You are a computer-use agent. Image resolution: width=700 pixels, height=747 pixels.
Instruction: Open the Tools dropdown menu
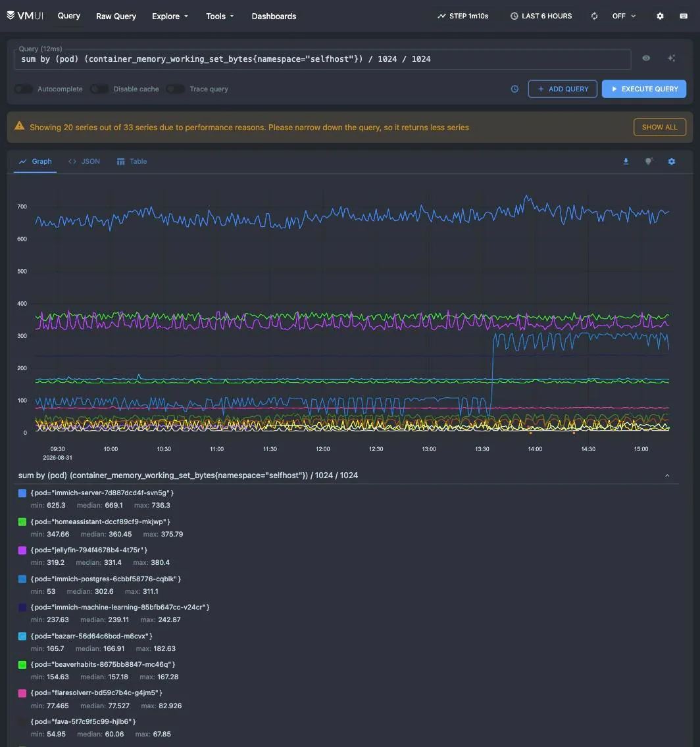(x=220, y=16)
